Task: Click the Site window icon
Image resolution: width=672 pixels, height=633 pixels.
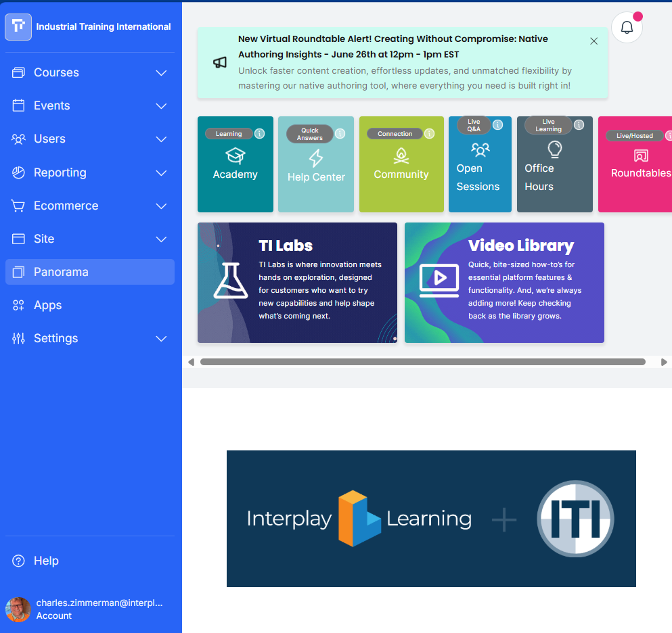Action: click(x=18, y=239)
